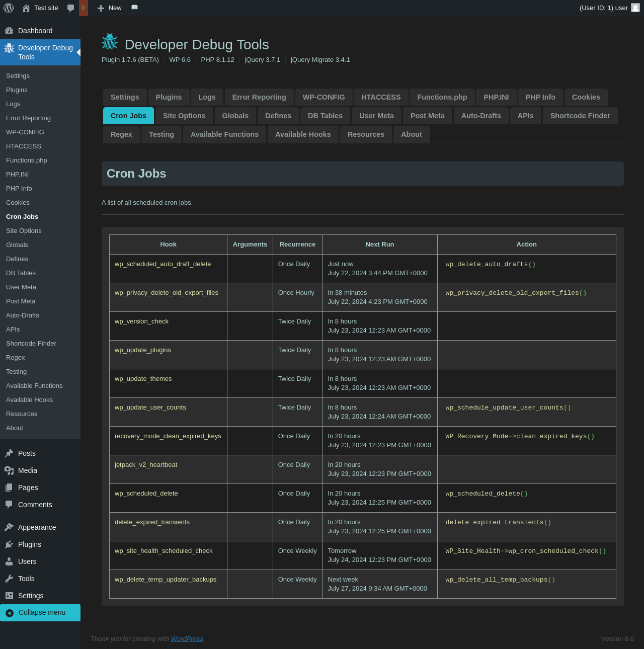The height and width of the screenshot is (649, 644).
Task: Click the home icon beside Test site
Action: point(26,8)
